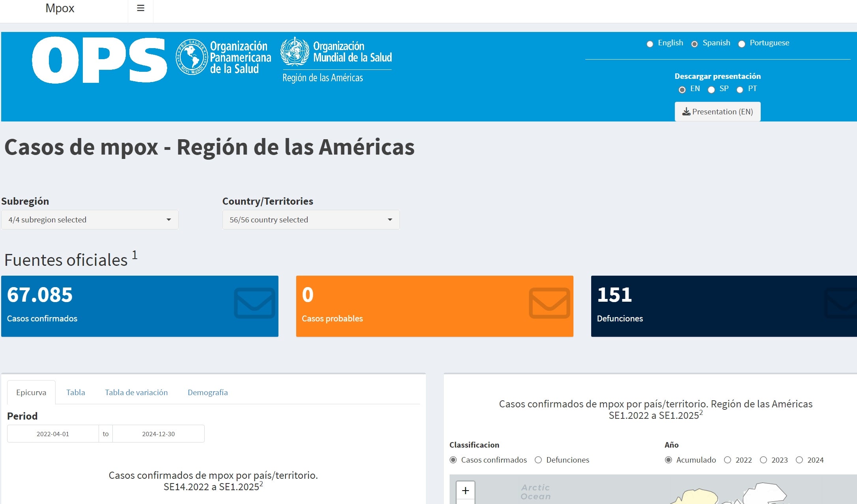The image size is (857, 504).
Task: Click the Fuentes oficiales heading
Action: point(71,259)
